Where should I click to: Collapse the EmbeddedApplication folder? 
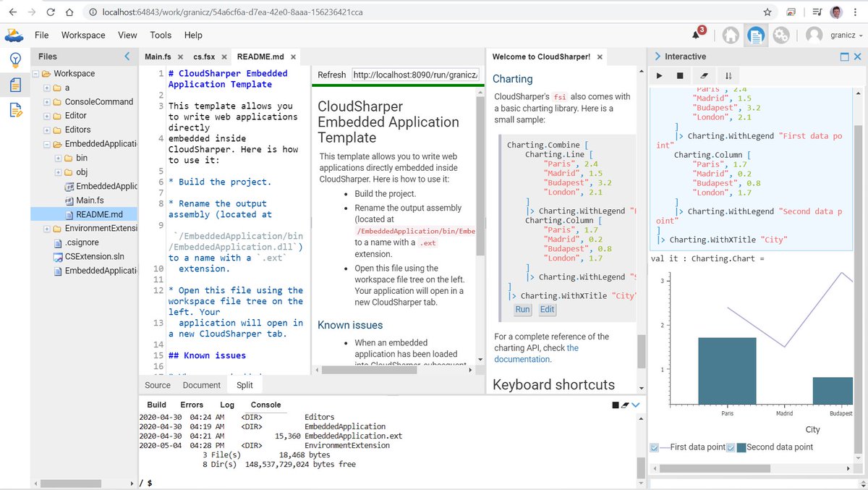(x=46, y=144)
